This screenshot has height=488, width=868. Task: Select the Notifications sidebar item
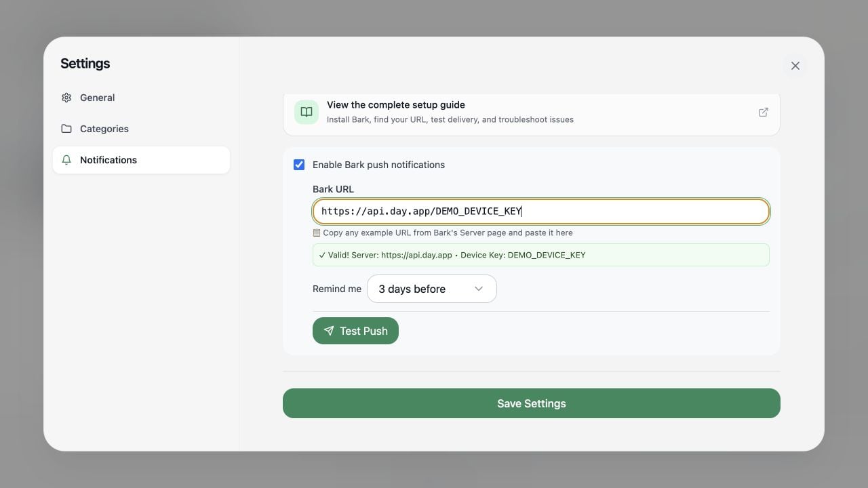(141, 160)
